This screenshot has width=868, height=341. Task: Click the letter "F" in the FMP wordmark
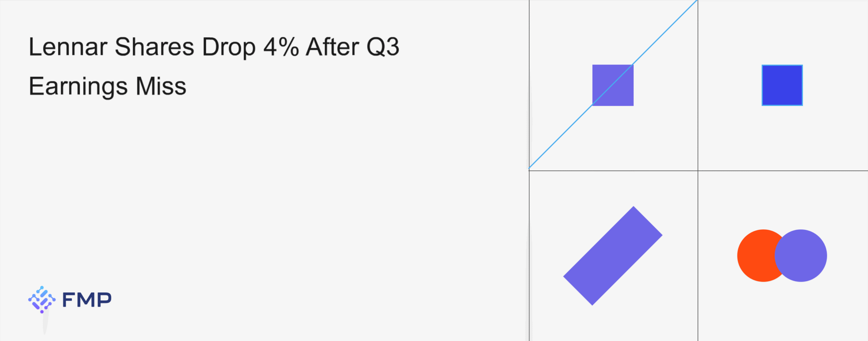coord(68,300)
